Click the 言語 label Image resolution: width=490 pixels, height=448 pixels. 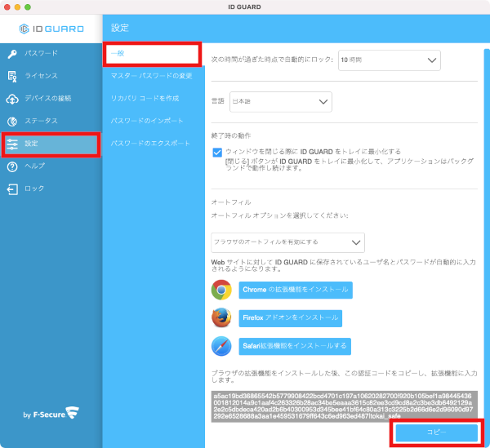click(x=218, y=101)
